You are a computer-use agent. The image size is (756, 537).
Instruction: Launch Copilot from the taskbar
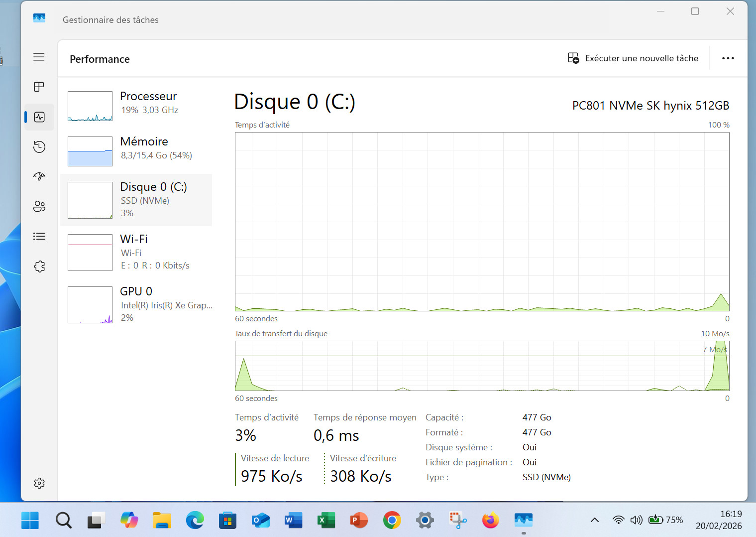point(129,521)
